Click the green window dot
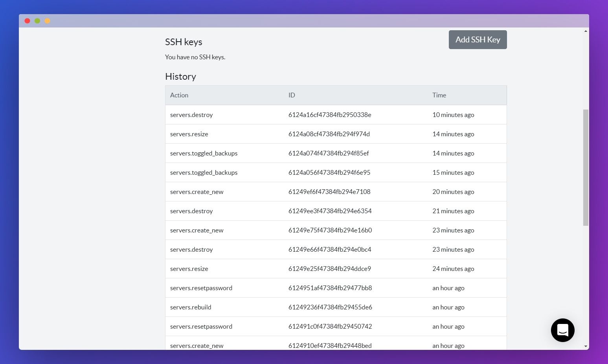The height and width of the screenshot is (364, 608). pyautogui.click(x=37, y=21)
